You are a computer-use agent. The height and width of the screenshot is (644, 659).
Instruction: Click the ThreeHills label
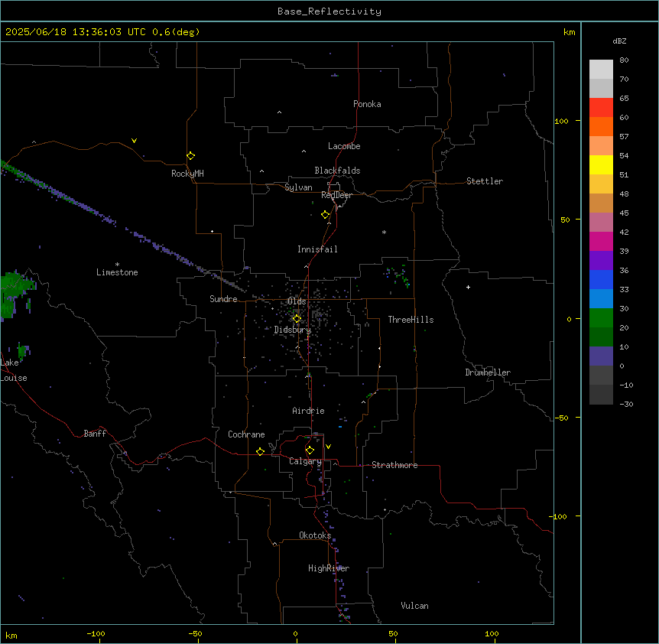click(x=411, y=320)
